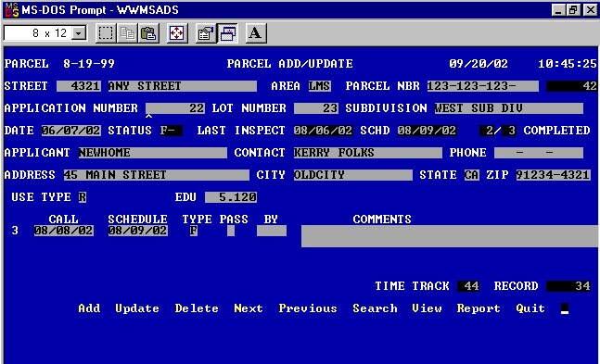Click the ZIP field 91234-4321

click(x=554, y=175)
